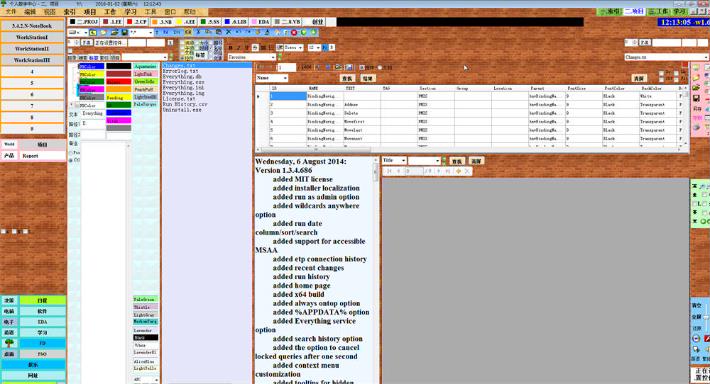Select Run History.csv in the file list
Viewport: 710px width, 384px height.
coord(185,104)
